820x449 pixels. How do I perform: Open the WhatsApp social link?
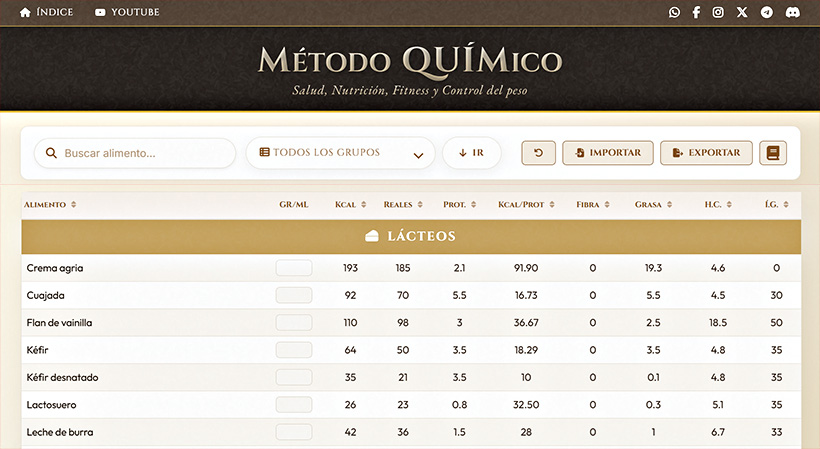674,13
